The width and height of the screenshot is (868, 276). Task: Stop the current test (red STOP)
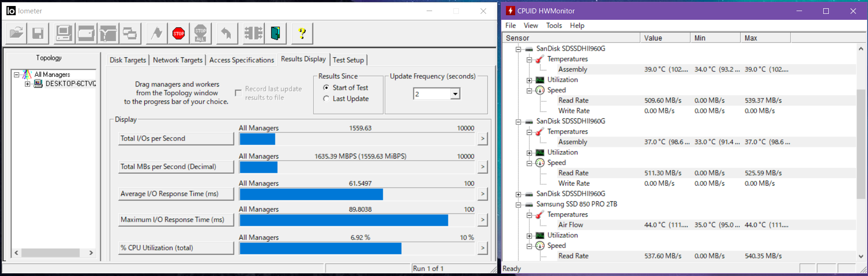coord(178,33)
